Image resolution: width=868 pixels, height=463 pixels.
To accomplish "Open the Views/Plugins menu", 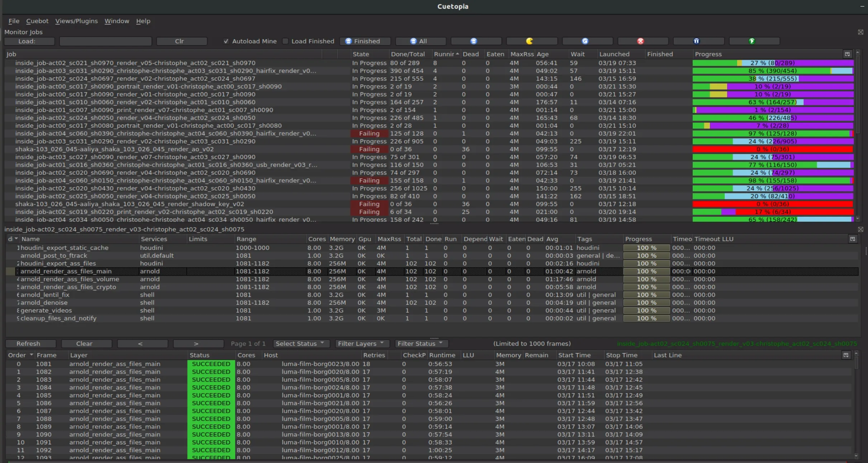I will click(x=76, y=21).
